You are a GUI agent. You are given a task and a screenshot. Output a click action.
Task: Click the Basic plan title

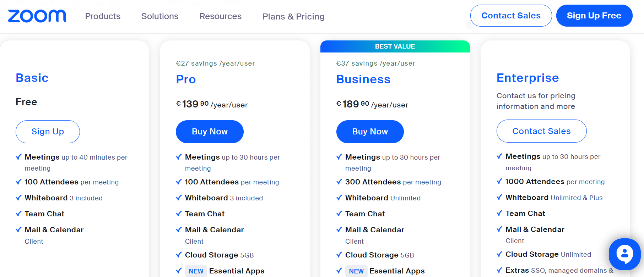tap(32, 78)
